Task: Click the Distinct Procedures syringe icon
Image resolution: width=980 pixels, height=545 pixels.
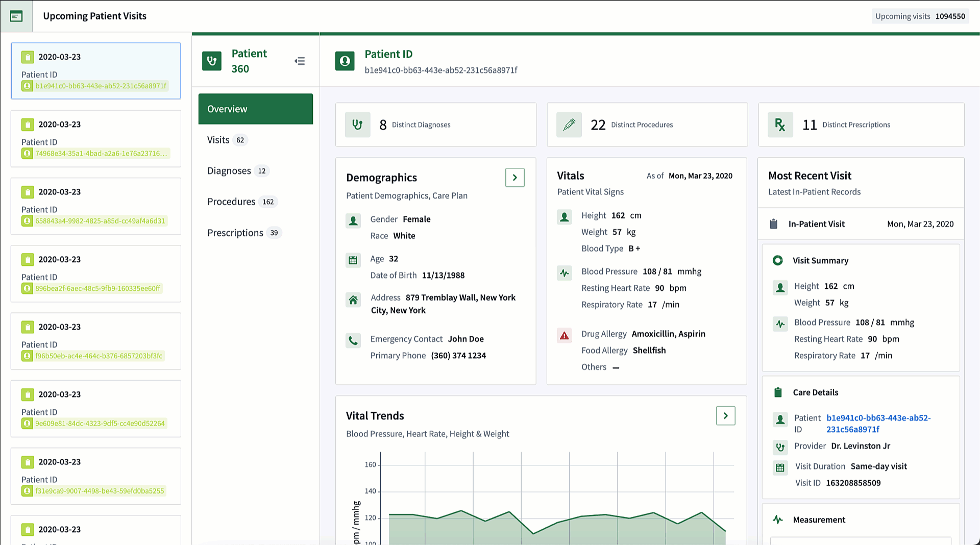Action: pos(569,125)
